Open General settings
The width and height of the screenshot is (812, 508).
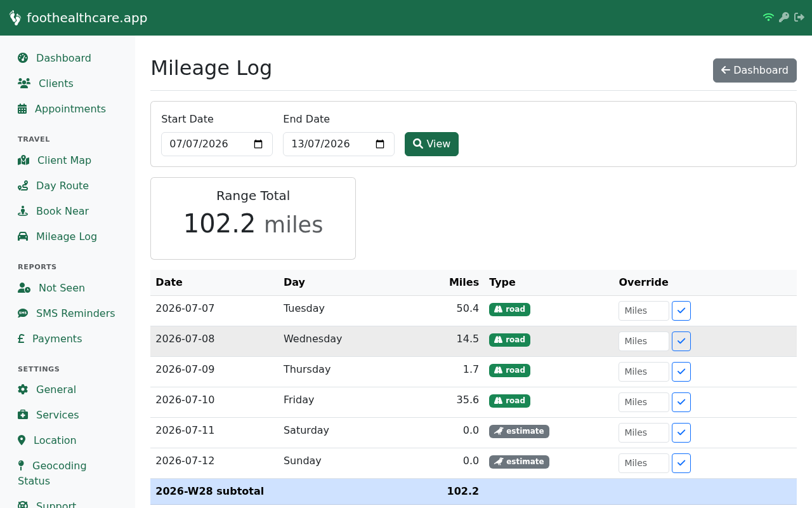click(x=56, y=389)
